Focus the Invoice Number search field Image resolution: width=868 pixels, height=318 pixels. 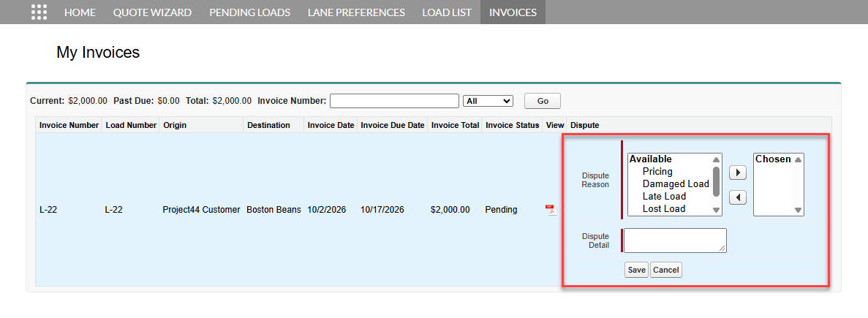(x=394, y=101)
